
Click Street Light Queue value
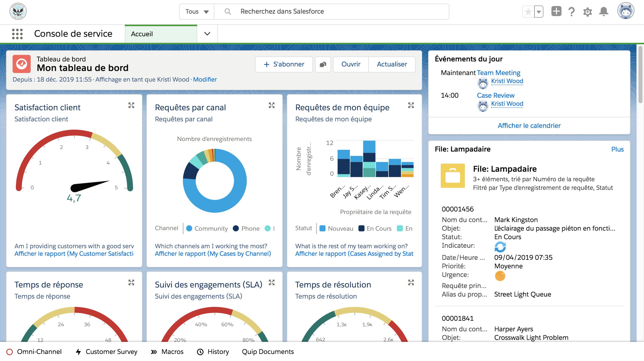pos(522,294)
